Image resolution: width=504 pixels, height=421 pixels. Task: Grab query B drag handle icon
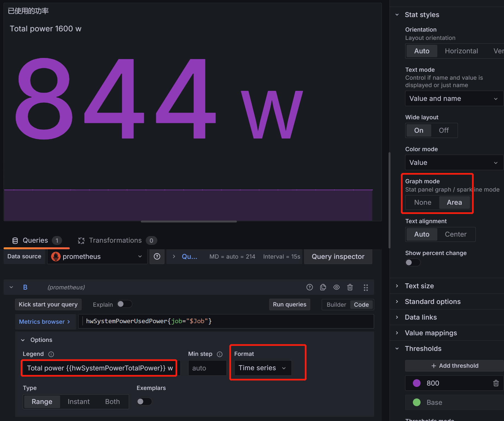point(366,287)
